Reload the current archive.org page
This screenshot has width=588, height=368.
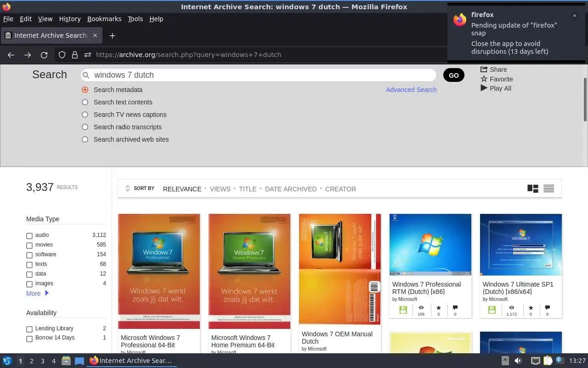[x=44, y=55]
